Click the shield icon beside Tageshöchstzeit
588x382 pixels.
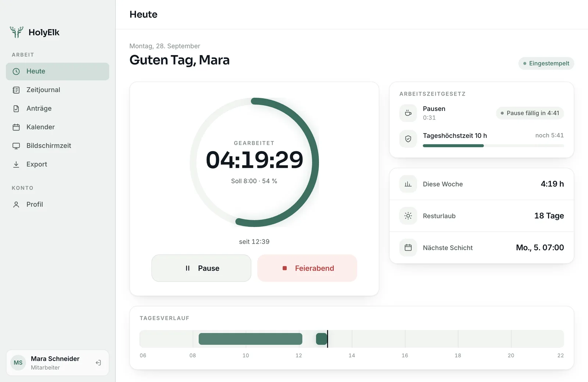pos(408,139)
